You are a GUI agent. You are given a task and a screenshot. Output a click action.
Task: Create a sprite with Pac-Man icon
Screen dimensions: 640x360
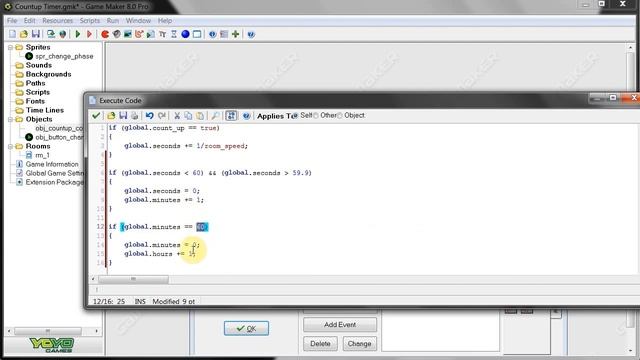(105, 34)
